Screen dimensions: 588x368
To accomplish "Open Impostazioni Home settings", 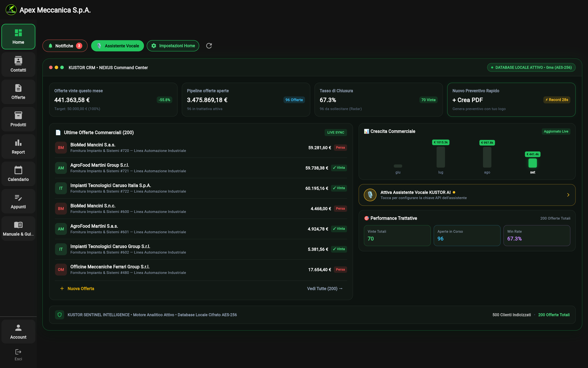I will [x=173, y=46].
